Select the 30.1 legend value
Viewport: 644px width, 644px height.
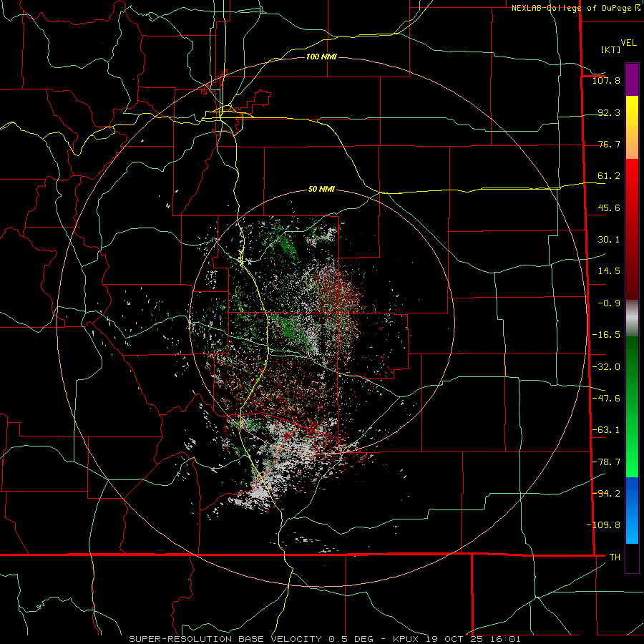[x=609, y=240]
